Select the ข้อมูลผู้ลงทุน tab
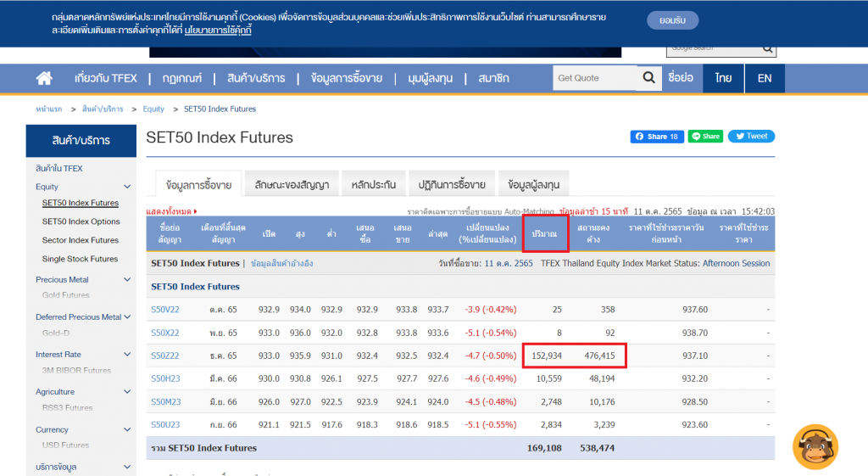Viewport: 868px width, 476px height. [x=534, y=184]
